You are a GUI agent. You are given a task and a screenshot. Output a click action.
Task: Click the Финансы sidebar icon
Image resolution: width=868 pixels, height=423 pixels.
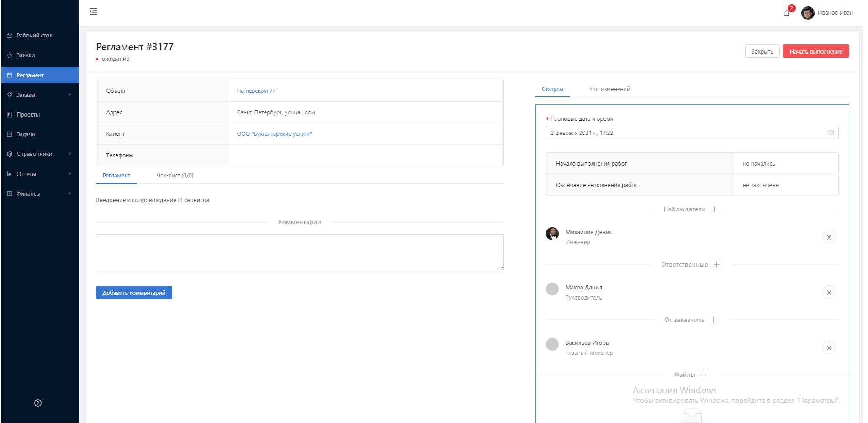(10, 193)
